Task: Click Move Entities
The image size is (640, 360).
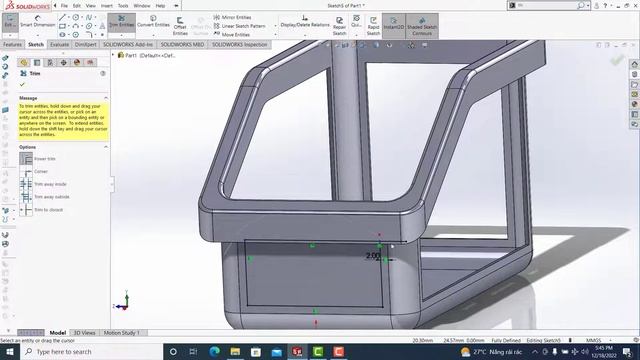Action: coord(231,35)
